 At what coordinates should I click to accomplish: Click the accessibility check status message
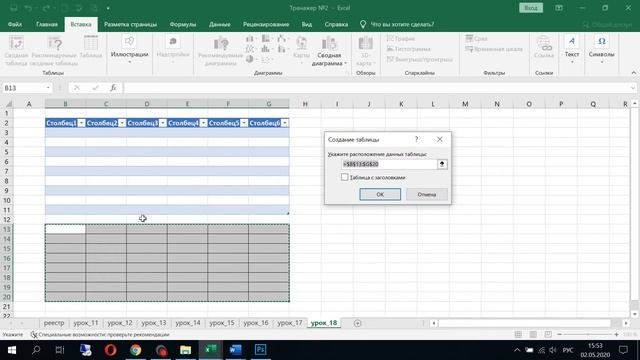pyautogui.click(x=100, y=335)
